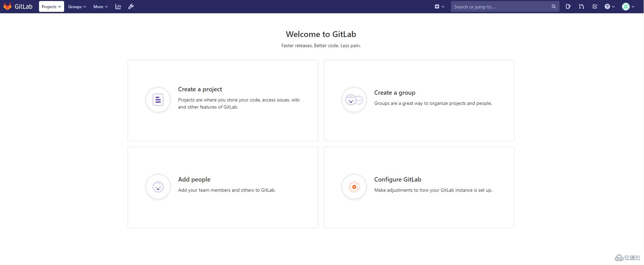This screenshot has width=644, height=265.
Task: Expand the More menu
Action: tap(100, 6)
